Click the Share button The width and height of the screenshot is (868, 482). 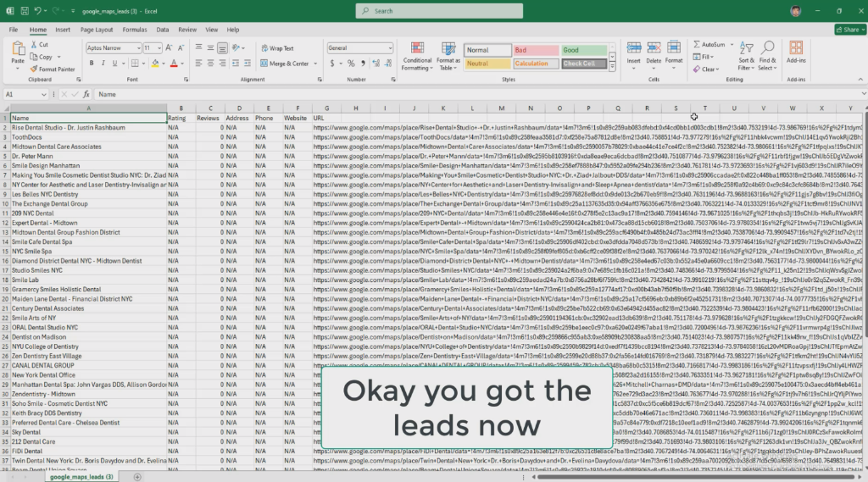pyautogui.click(x=848, y=29)
